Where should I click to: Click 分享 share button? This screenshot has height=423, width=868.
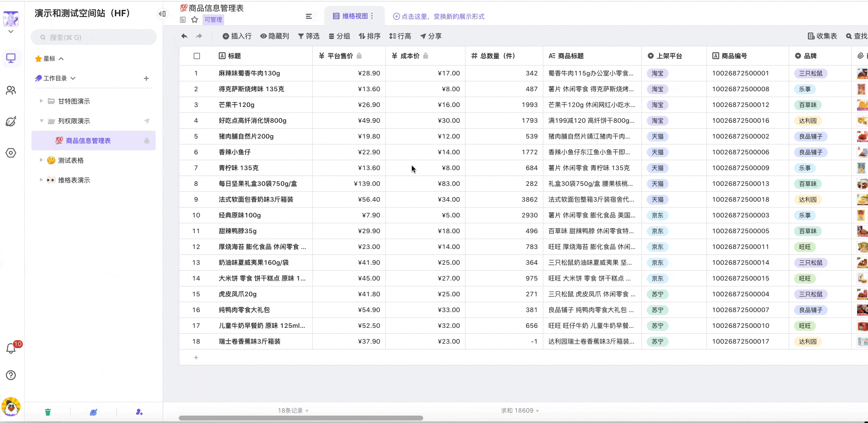pyautogui.click(x=431, y=36)
